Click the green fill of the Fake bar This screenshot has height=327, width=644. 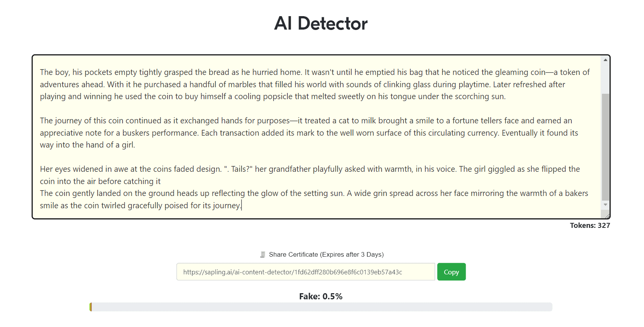click(91, 307)
